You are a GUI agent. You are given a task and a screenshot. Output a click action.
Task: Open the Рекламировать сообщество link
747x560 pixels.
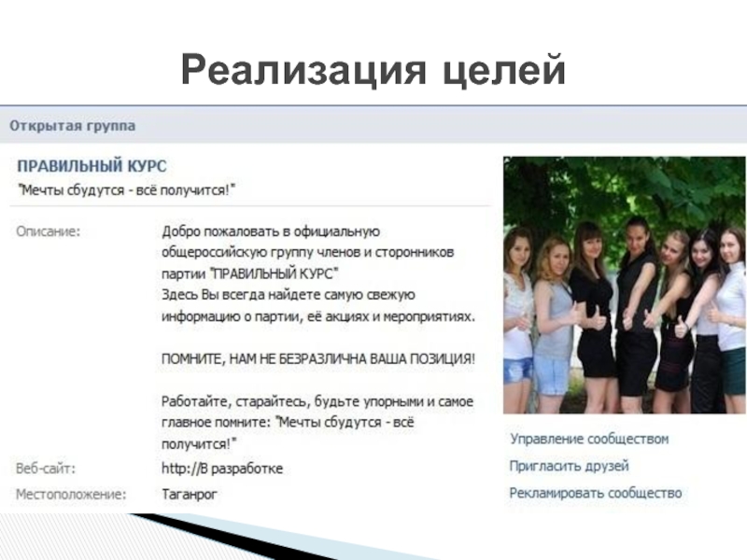click(595, 493)
